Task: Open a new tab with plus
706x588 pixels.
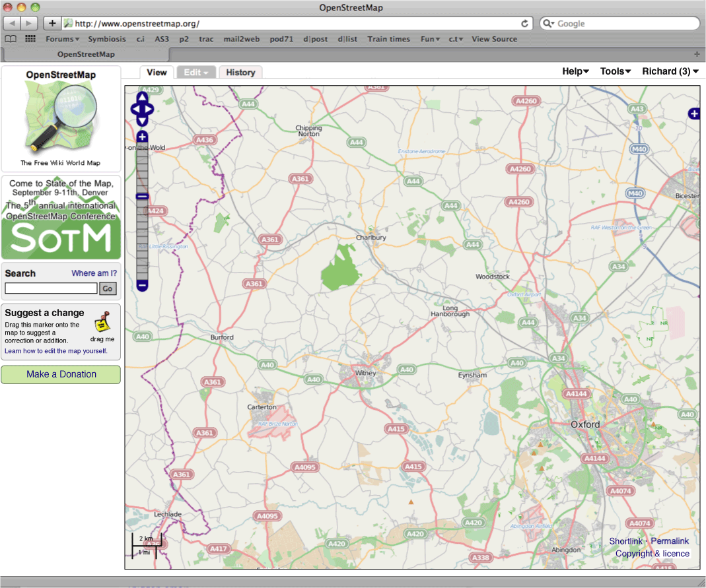Action: pyautogui.click(x=697, y=54)
